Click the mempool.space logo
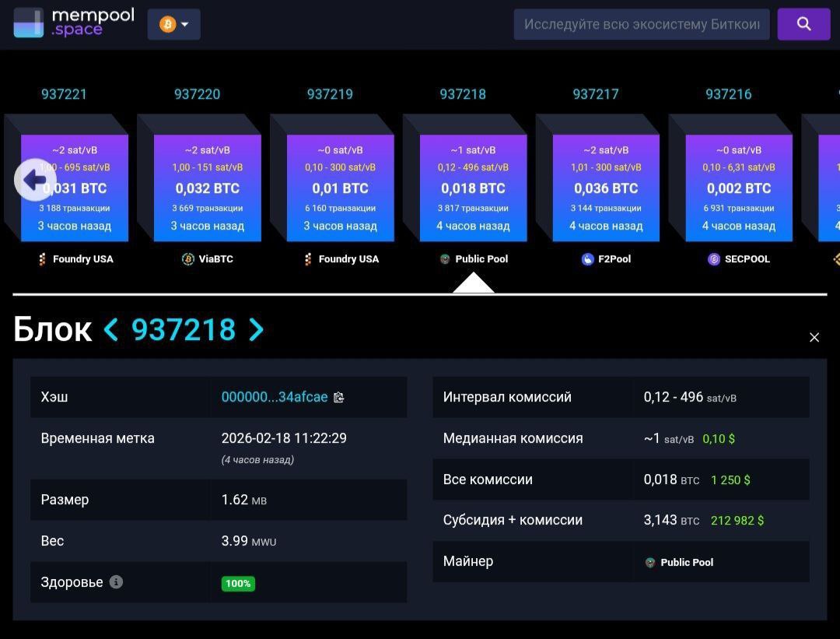The width and height of the screenshot is (840, 639). pyautogui.click(x=74, y=23)
